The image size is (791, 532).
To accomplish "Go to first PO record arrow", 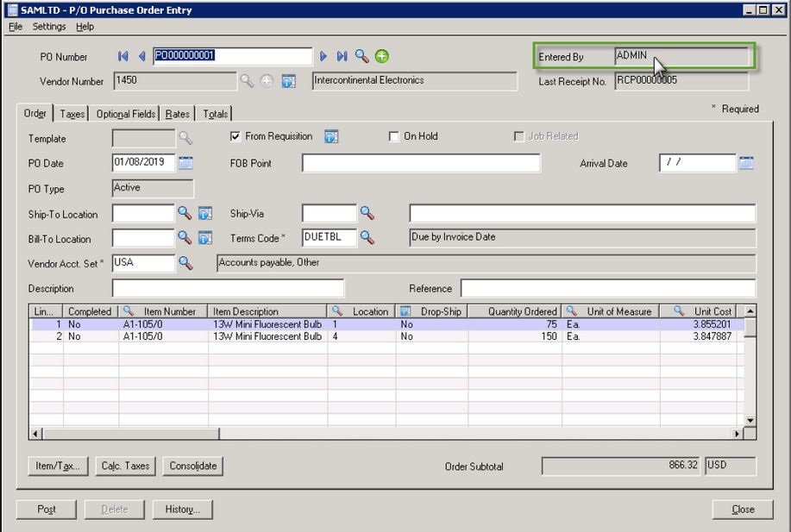I will 123,56.
